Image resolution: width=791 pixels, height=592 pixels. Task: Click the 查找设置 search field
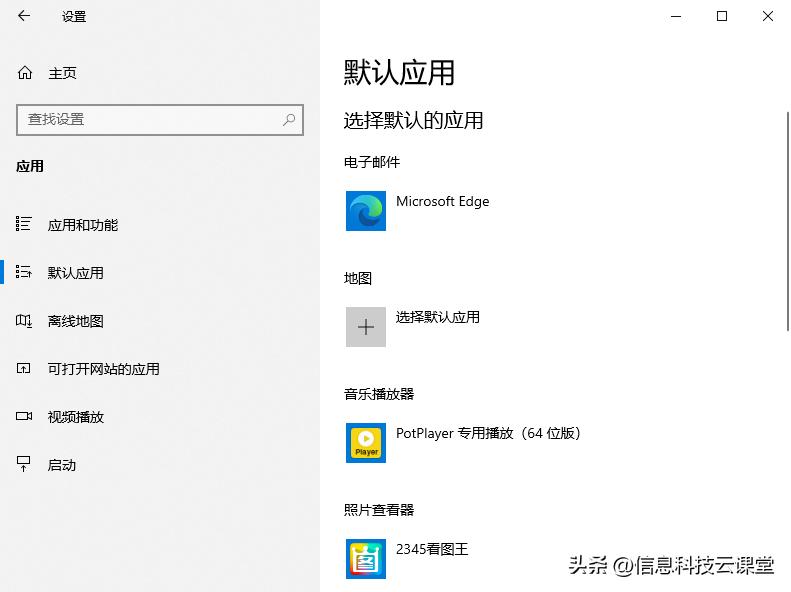160,120
